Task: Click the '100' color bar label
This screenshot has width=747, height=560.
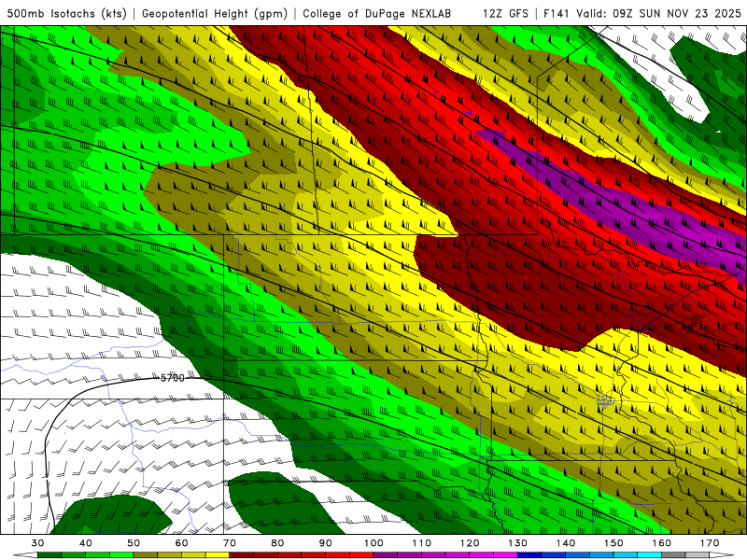Action: point(373,543)
